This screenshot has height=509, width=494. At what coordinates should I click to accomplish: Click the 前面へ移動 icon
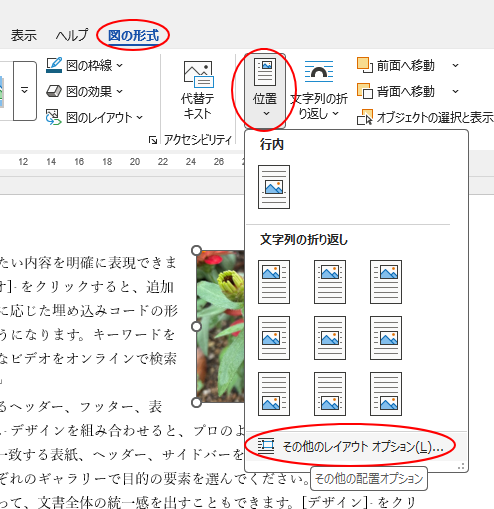point(365,65)
